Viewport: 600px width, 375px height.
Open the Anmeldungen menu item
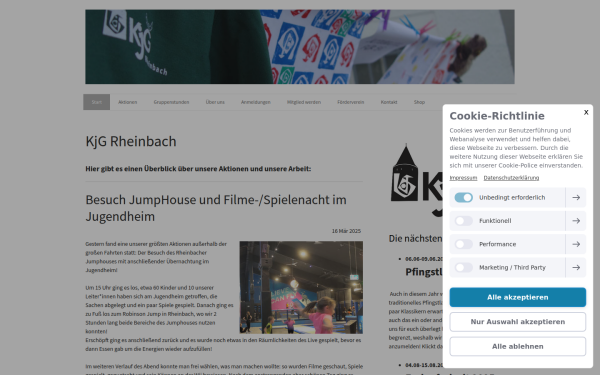pyautogui.click(x=256, y=102)
